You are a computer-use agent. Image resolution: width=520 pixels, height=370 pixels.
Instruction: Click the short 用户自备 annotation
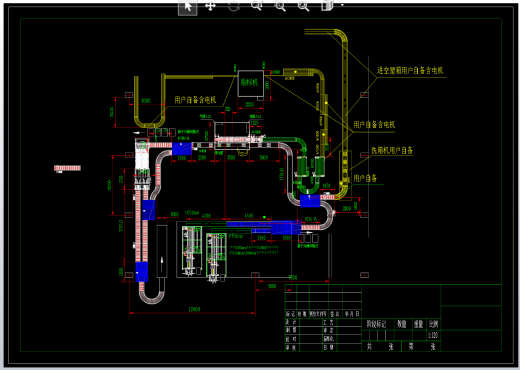(365, 178)
